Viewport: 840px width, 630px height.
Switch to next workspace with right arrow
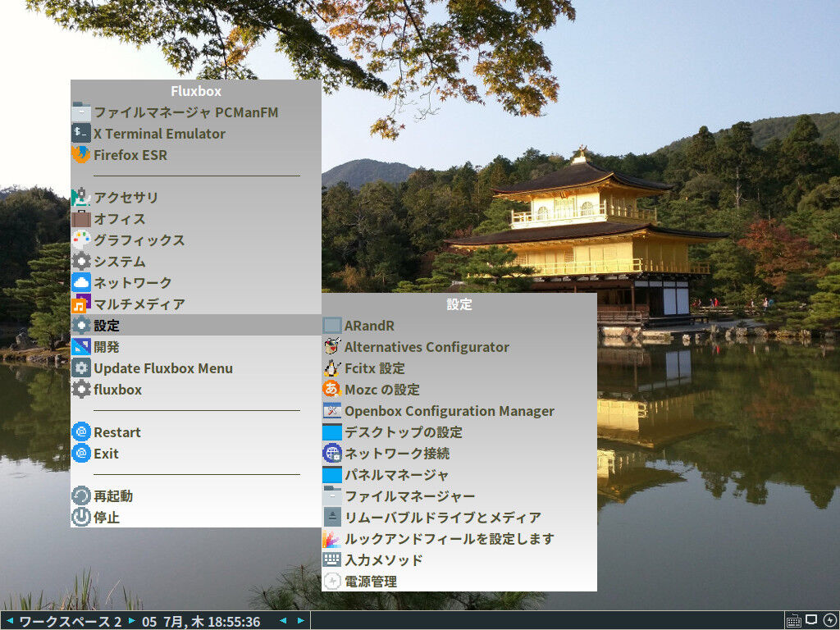131,621
